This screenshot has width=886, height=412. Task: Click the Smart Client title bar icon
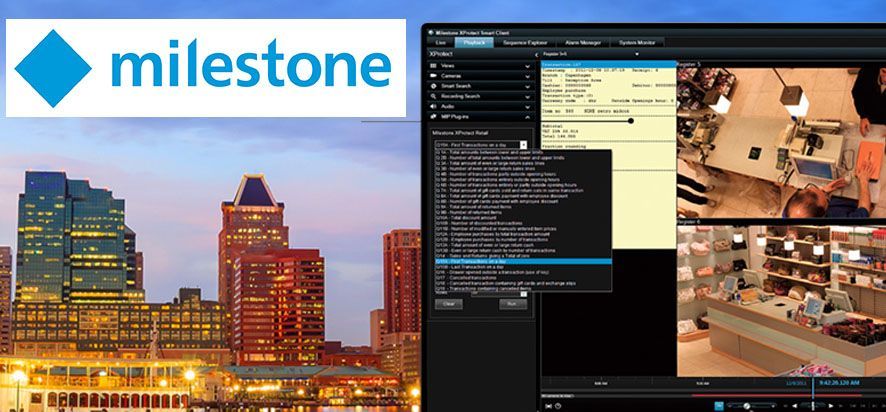(x=431, y=32)
